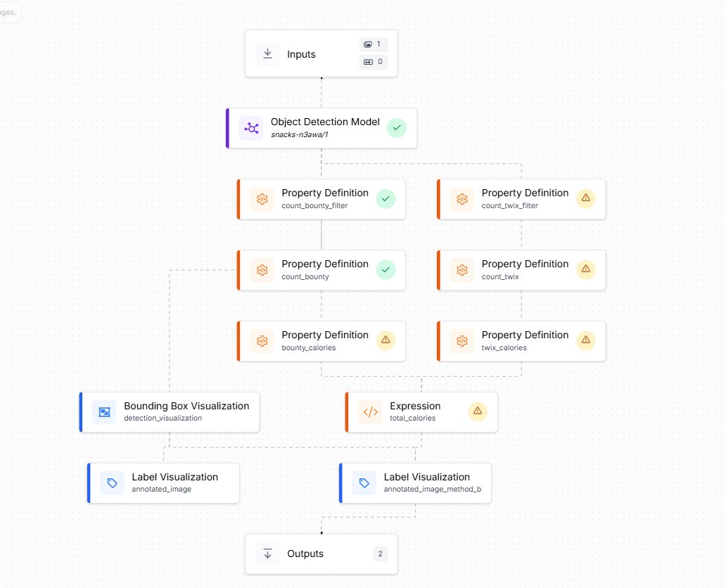Click the orange gear icon of count_bounty_filter
The height and width of the screenshot is (588, 726).
pyautogui.click(x=262, y=199)
